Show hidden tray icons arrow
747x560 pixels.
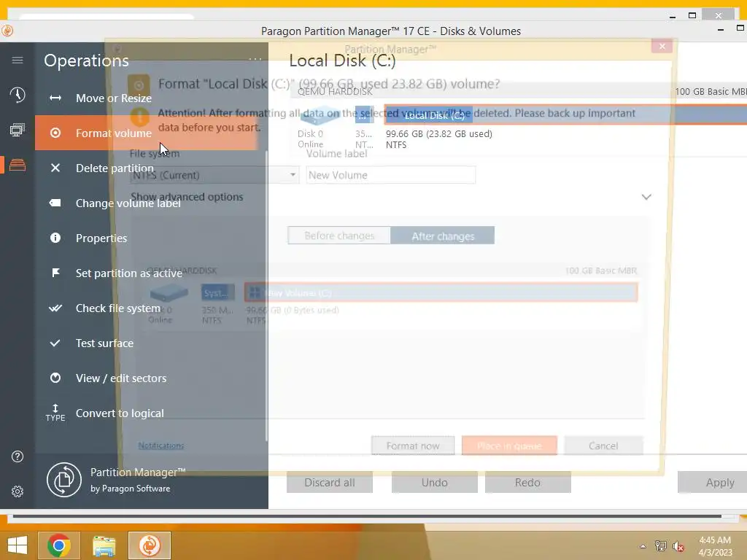point(643,546)
